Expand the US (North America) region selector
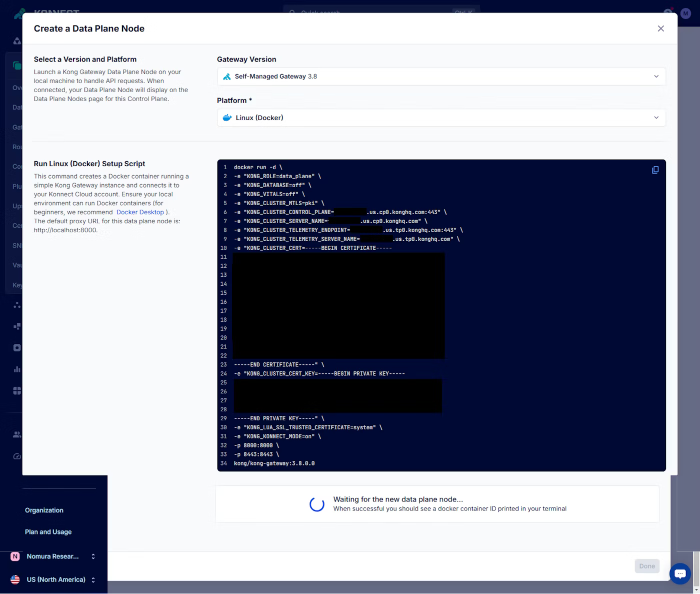 pyautogui.click(x=56, y=579)
